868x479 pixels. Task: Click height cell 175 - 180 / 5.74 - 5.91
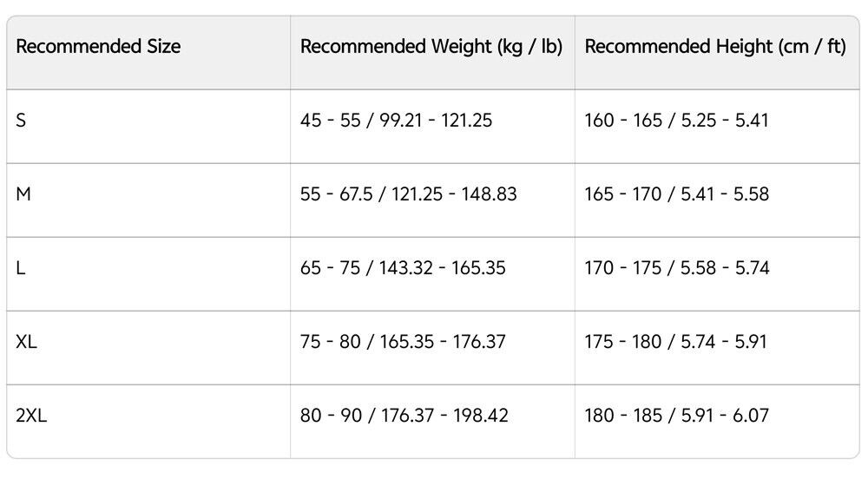tap(676, 342)
